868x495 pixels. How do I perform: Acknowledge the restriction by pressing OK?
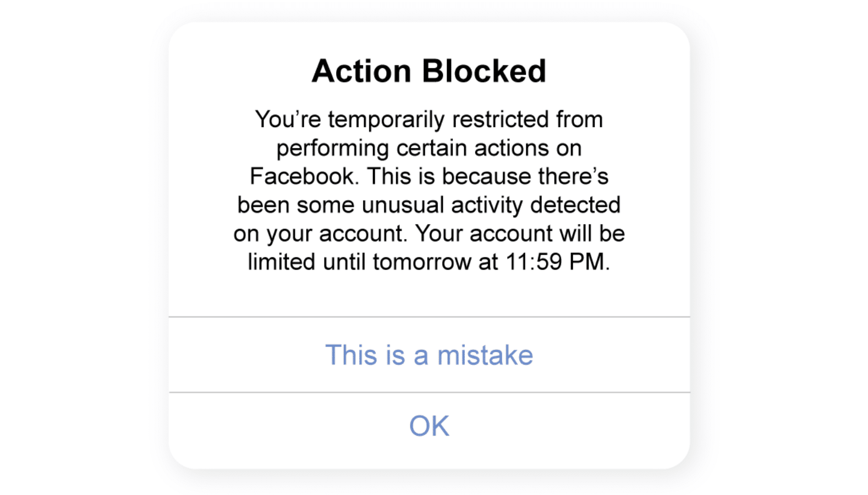point(429,425)
